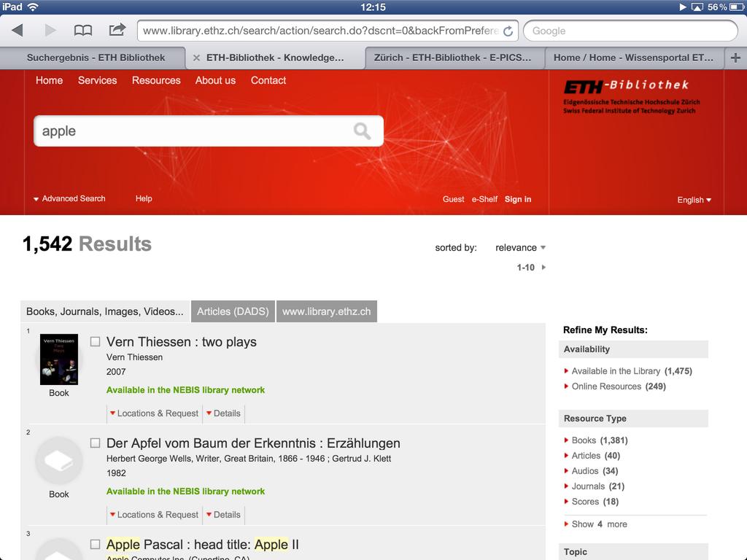This screenshot has height=560, width=747.
Task: Switch to Home - Wissensportal tab
Action: click(x=634, y=58)
